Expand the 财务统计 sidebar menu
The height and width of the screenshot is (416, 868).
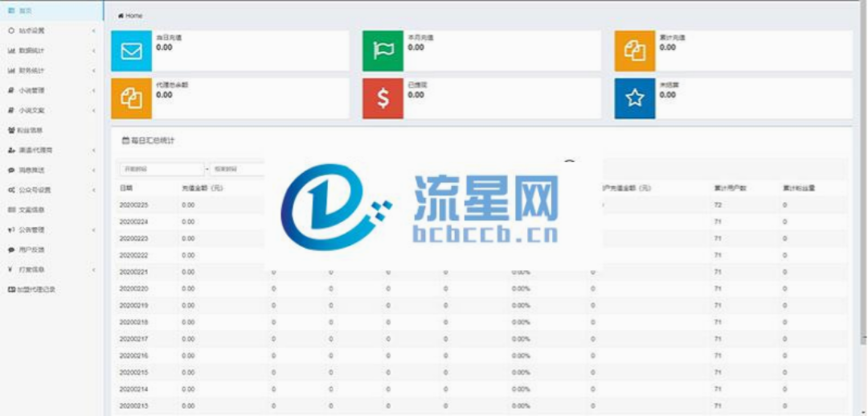pos(50,71)
